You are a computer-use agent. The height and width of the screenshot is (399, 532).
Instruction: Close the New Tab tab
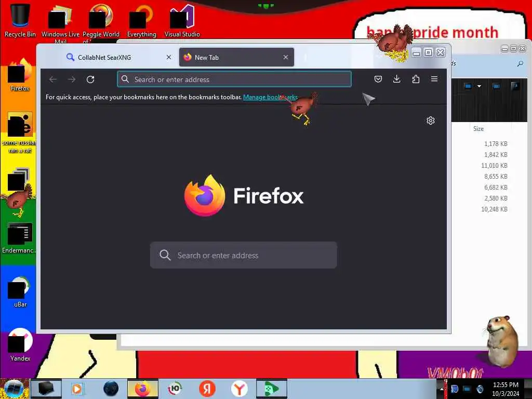pos(285,57)
